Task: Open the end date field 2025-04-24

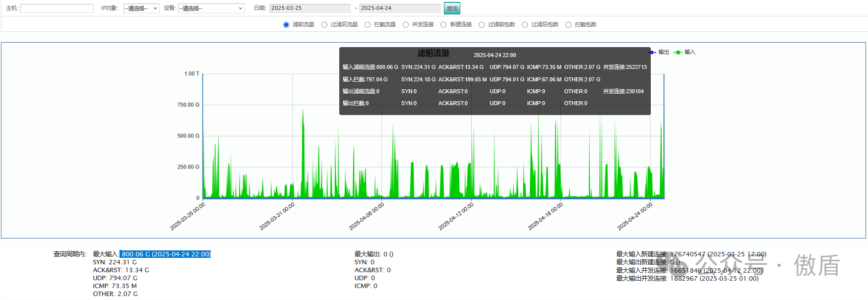Action: point(399,8)
